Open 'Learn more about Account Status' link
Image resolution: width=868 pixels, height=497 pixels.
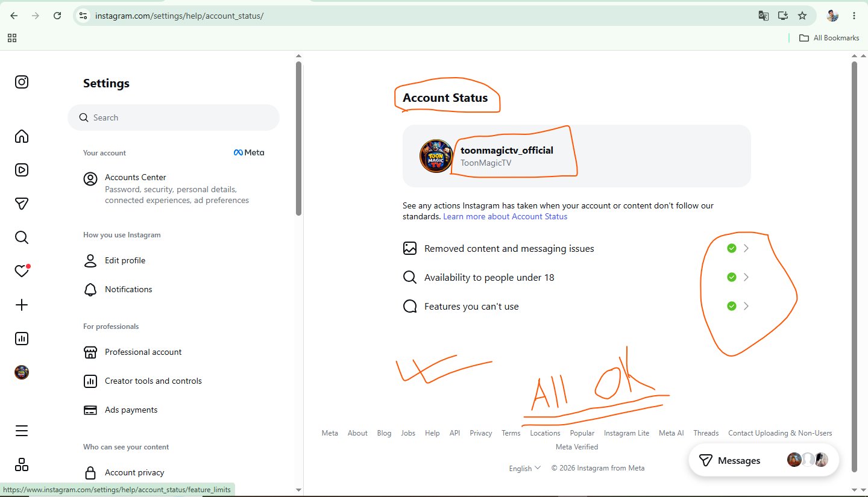505,216
